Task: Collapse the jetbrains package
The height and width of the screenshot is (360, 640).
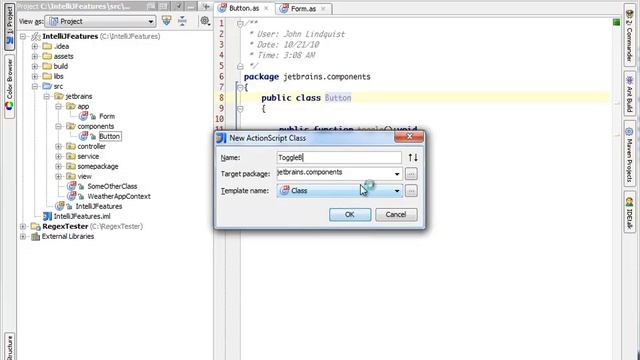Action: pos(47,96)
